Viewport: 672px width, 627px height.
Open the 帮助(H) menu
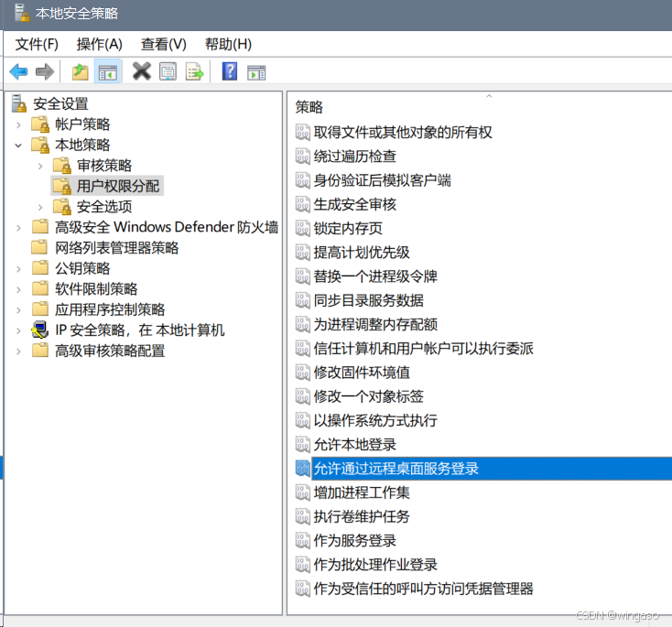pos(228,44)
